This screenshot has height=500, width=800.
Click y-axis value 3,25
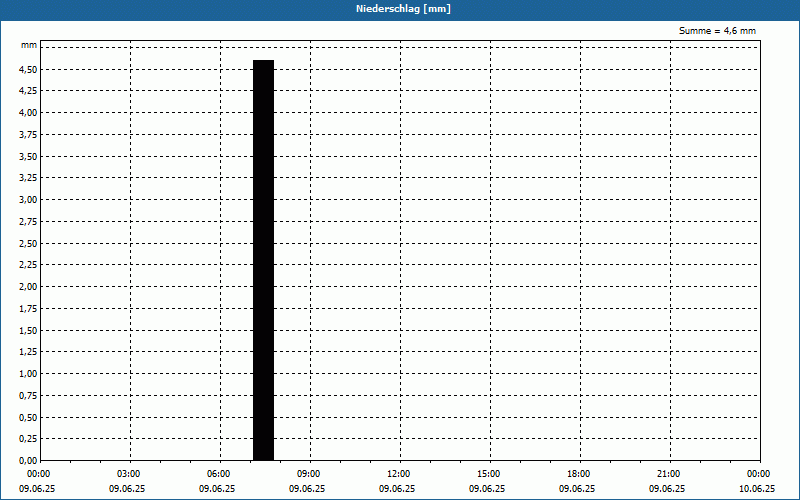click(x=28, y=178)
